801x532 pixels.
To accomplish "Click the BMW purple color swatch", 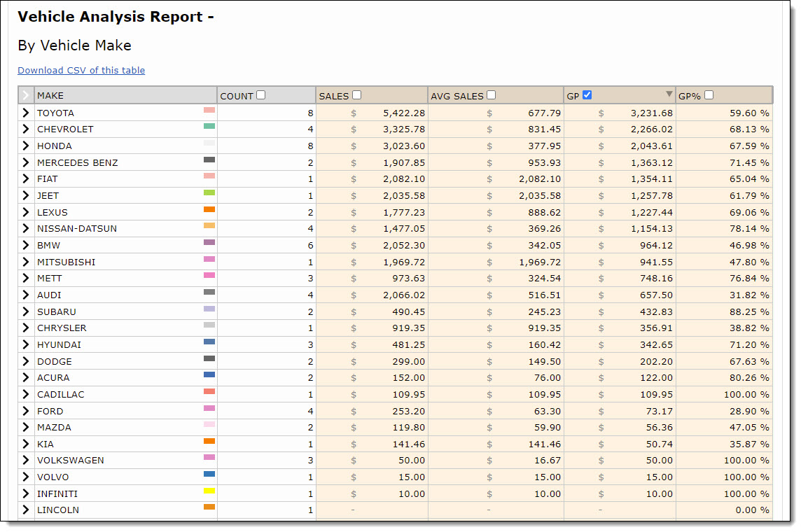I will (209, 242).
